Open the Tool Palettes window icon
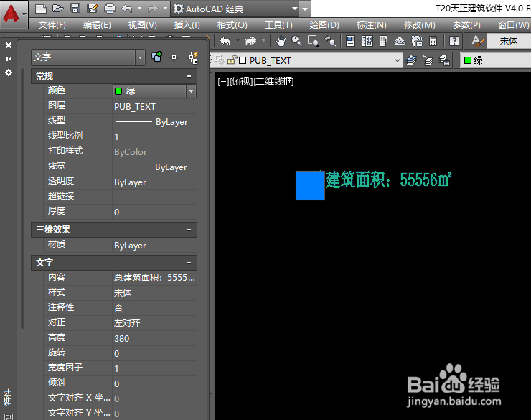Image resolution: width=531 pixels, height=420 pixels. click(383, 42)
